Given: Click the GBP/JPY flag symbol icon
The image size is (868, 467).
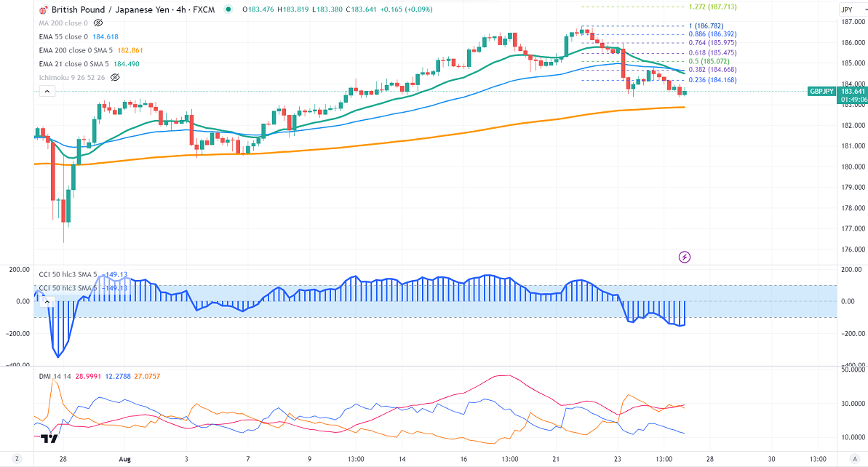Looking at the screenshot, I should click(x=43, y=9).
